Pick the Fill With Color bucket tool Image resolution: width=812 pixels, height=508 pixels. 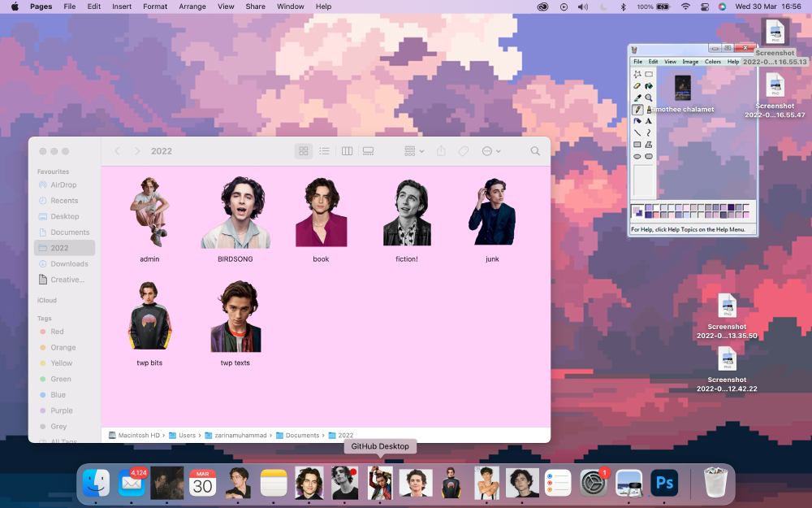click(x=649, y=85)
